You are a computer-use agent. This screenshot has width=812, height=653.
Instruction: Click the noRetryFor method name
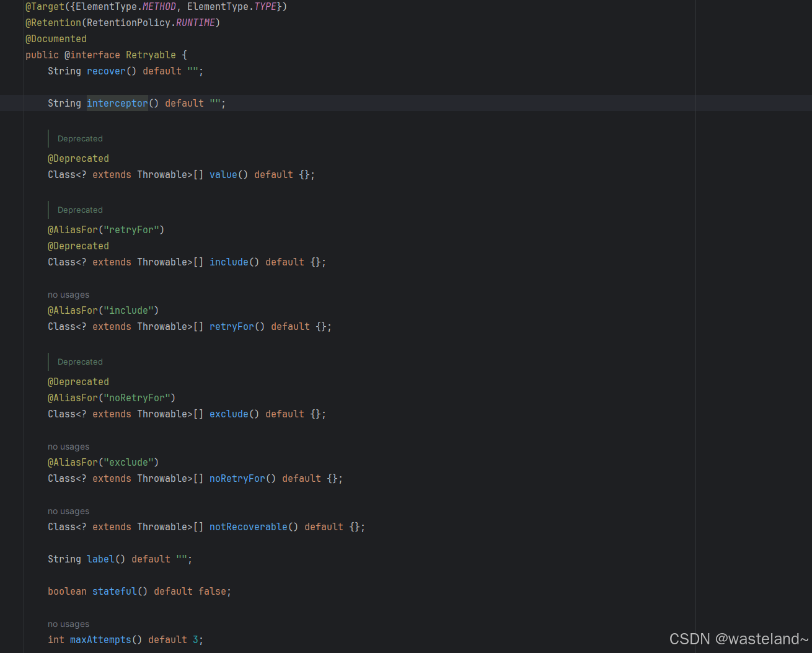(x=237, y=478)
